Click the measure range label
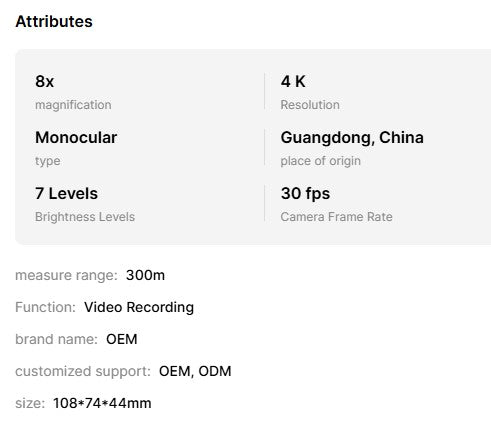This screenshot has height=423, width=491. 66,276
